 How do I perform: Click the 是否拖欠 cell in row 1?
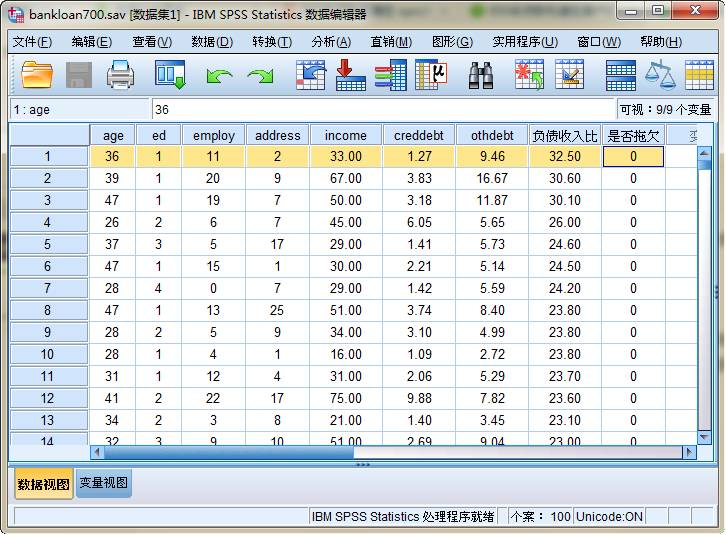pyautogui.click(x=633, y=157)
